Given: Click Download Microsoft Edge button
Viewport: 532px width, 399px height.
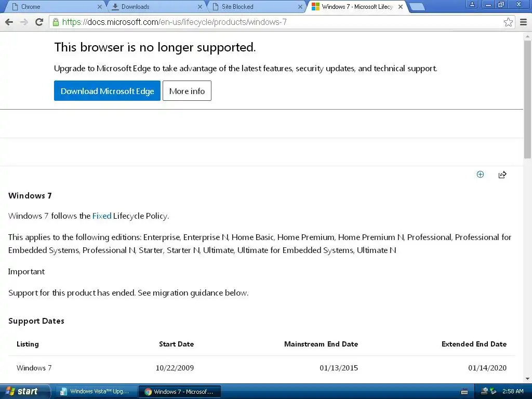Looking at the screenshot, I should point(107,90).
